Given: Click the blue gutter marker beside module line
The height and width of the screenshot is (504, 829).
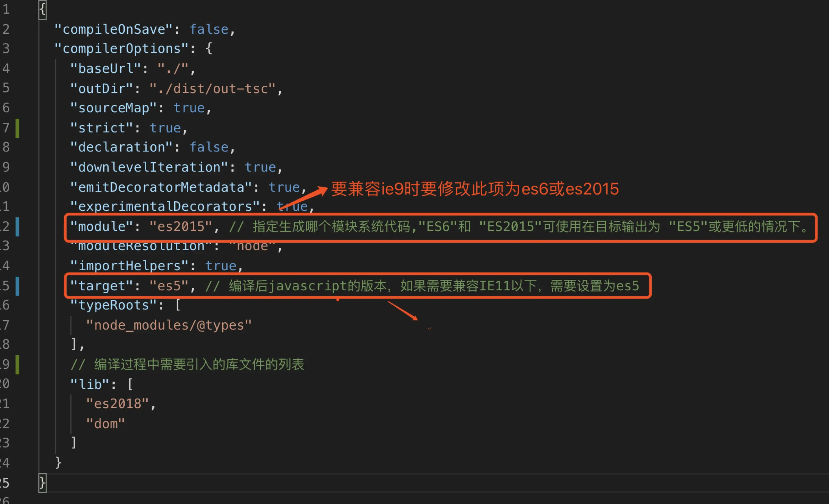Looking at the screenshot, I should point(18,227).
